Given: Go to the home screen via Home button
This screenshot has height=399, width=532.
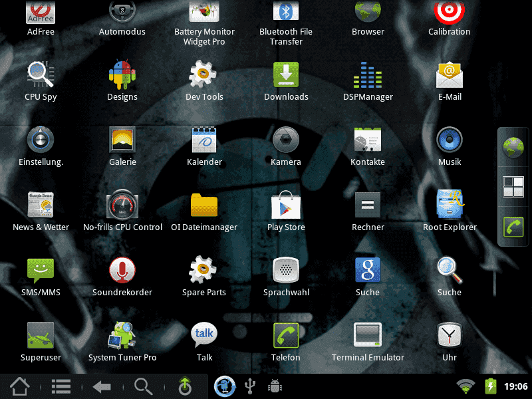Looking at the screenshot, I should coord(20,386).
